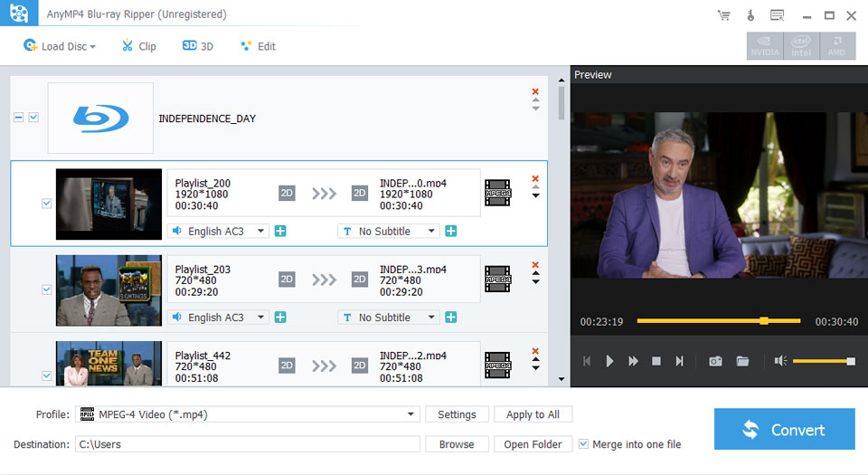
Task: Add audio track plus icon for Playlist_200
Action: pos(280,232)
